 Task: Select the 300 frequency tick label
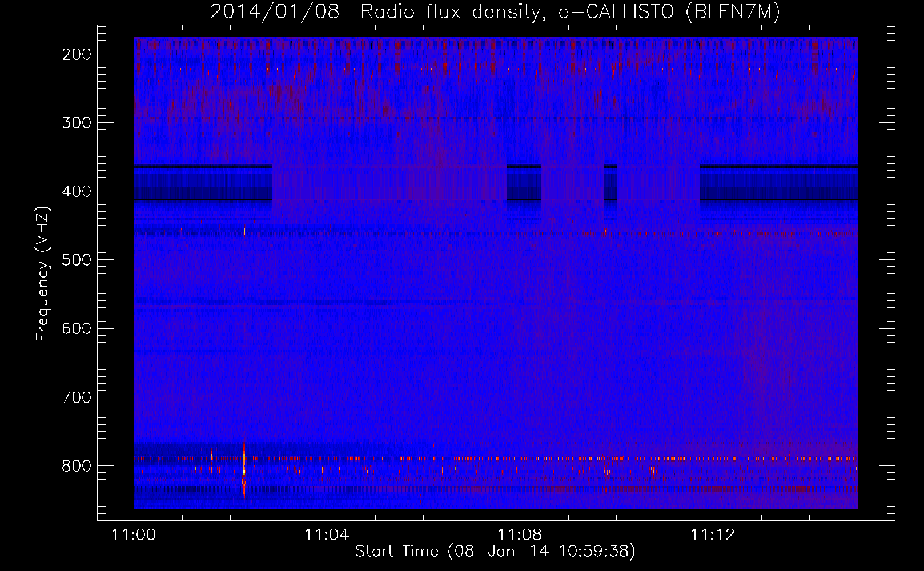click(x=77, y=123)
